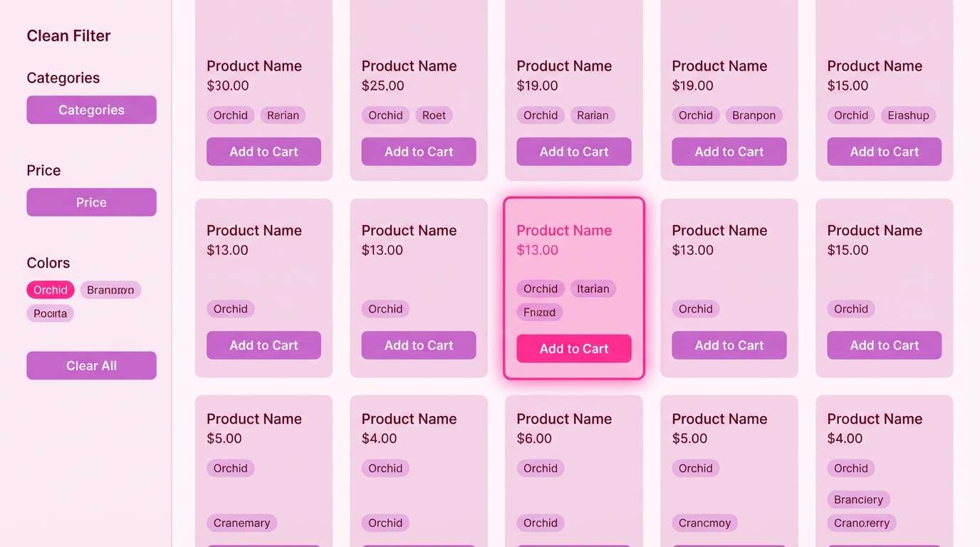Click the Branpon tag on the $19.00 product
This screenshot has width=980, height=547.
pyautogui.click(x=754, y=115)
